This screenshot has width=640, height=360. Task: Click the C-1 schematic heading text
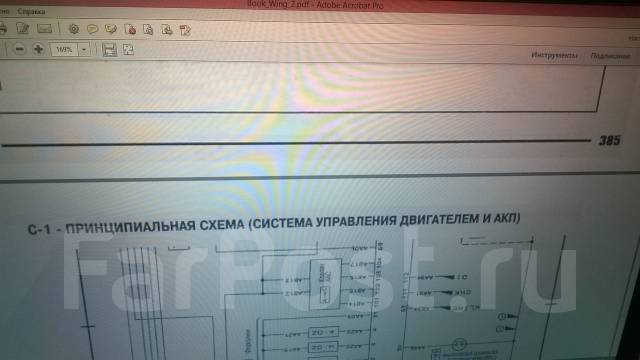pyautogui.click(x=274, y=223)
